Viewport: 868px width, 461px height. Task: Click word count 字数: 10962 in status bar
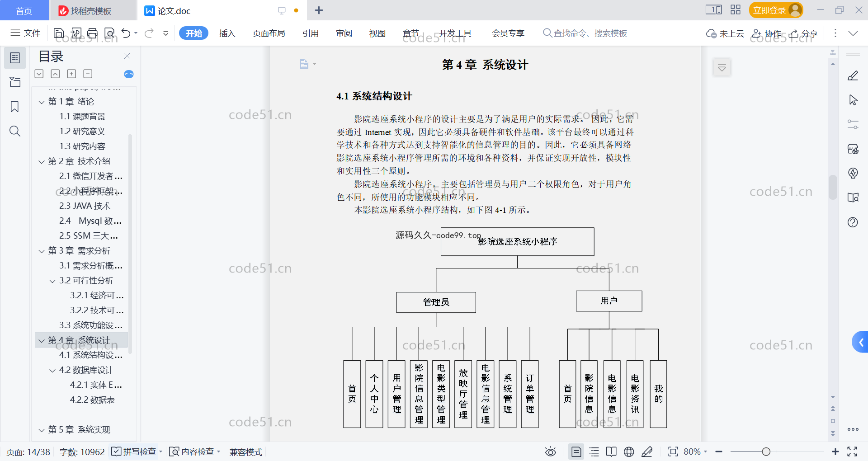point(82,452)
